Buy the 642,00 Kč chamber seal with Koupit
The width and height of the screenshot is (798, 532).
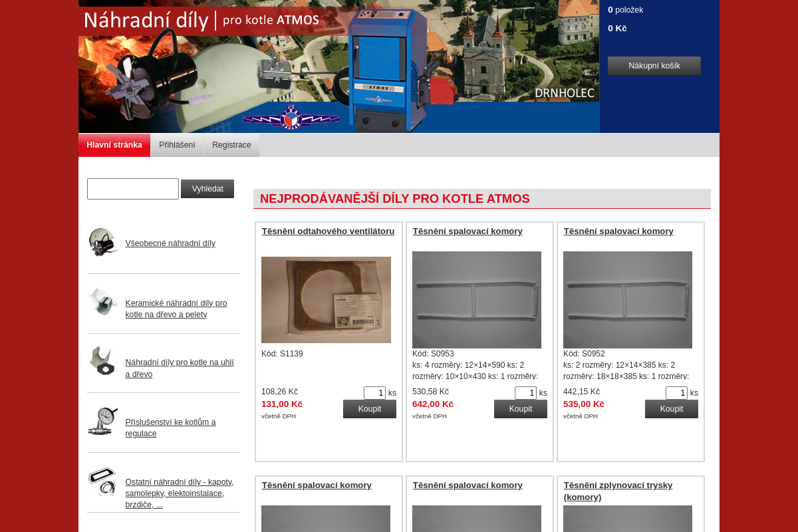521,409
